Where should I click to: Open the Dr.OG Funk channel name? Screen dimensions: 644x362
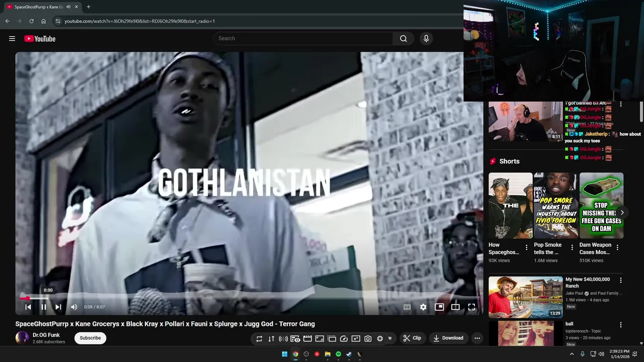point(46,335)
